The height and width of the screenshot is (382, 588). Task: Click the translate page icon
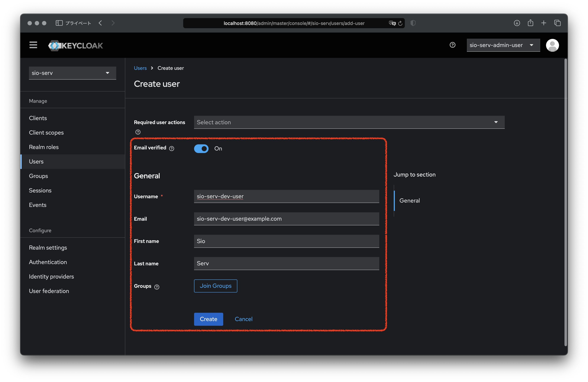coord(392,23)
